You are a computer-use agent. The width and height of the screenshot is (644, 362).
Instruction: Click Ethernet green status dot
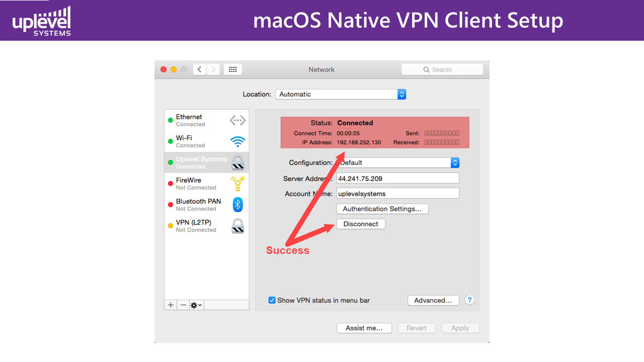point(171,121)
